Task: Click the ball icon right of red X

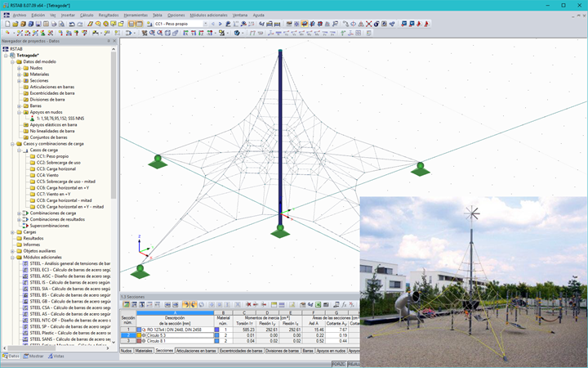Action: click(x=376, y=24)
